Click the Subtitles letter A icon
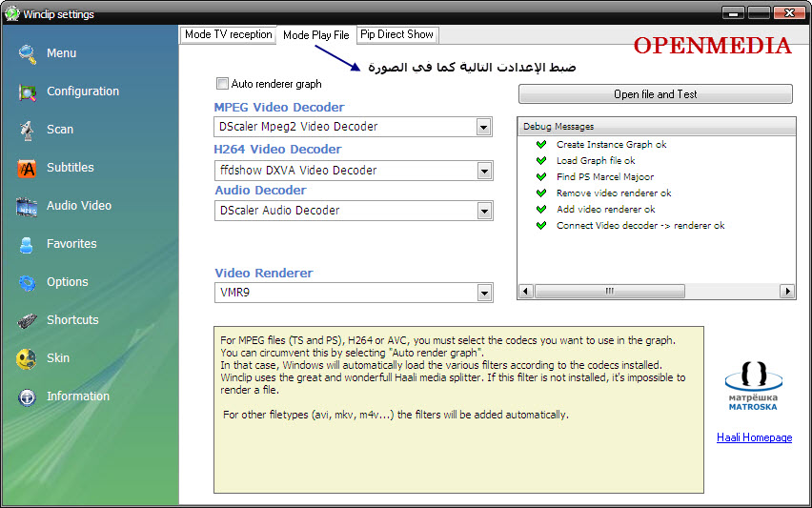 (x=27, y=169)
